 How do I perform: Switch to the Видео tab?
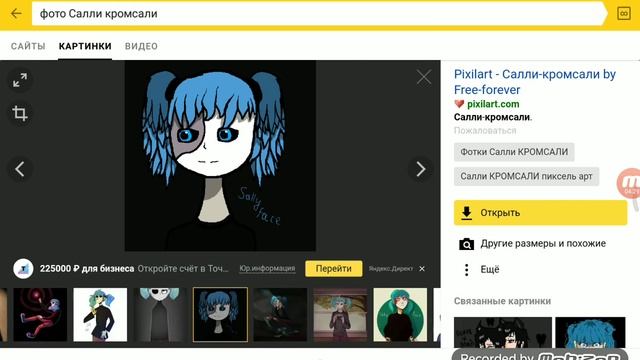(x=141, y=46)
